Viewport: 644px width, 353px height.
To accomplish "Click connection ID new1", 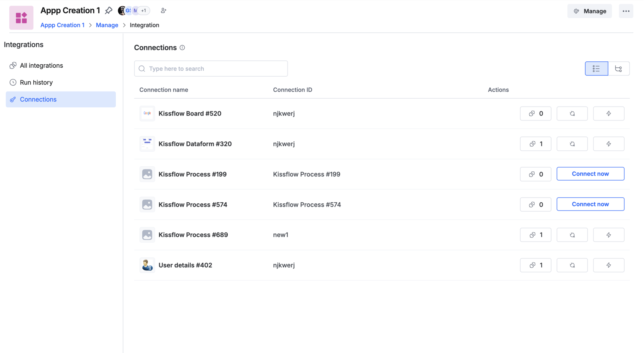I will [280, 235].
